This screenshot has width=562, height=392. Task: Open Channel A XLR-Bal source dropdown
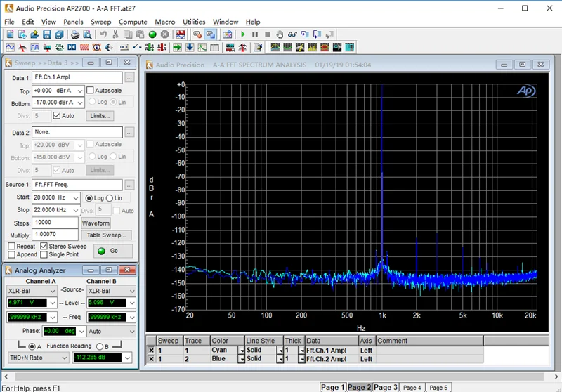tap(53, 291)
